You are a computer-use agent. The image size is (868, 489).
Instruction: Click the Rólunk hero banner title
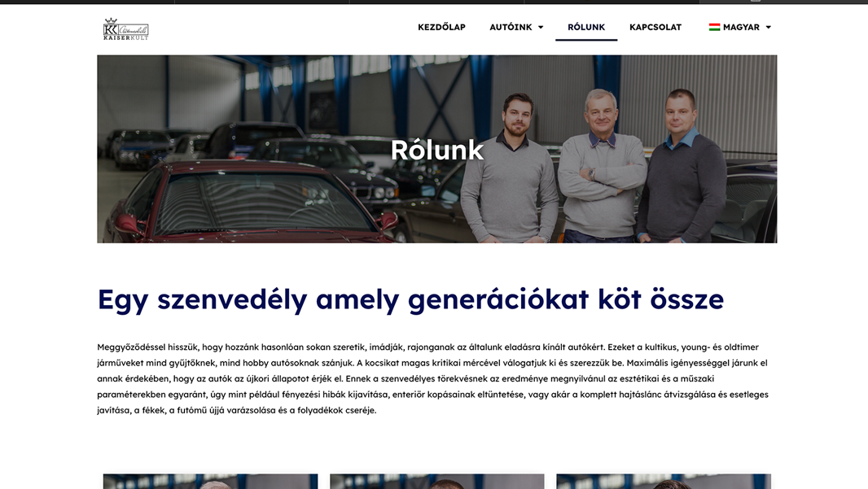coord(436,150)
